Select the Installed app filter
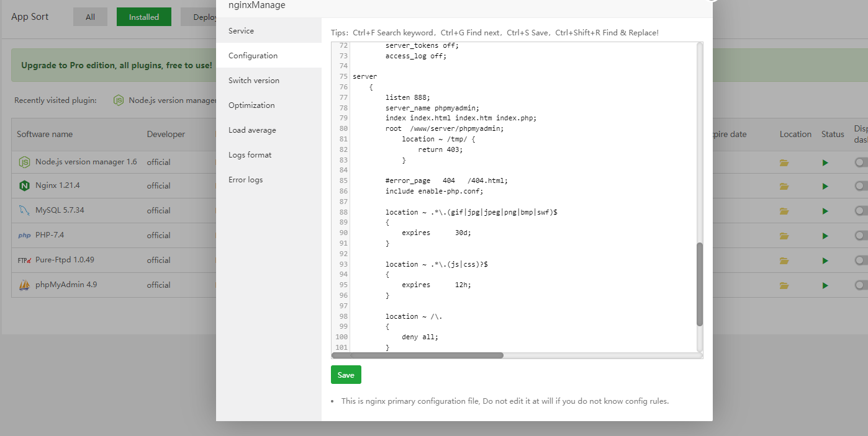 point(144,17)
